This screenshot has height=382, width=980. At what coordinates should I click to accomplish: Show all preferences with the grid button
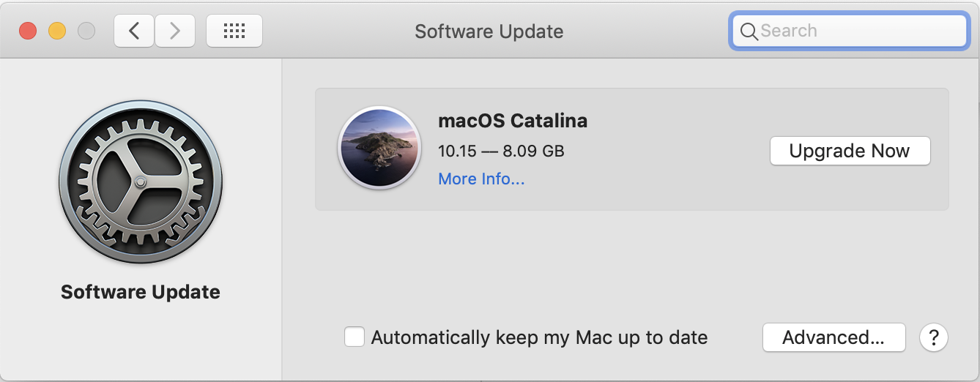point(234,31)
